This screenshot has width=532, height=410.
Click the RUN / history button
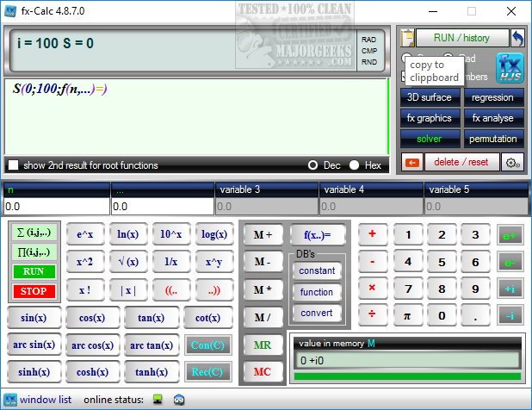coord(462,38)
